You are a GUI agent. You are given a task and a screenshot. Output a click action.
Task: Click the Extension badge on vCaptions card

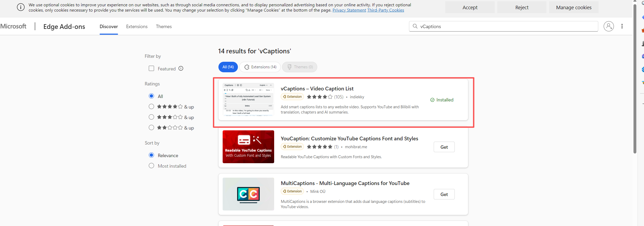tap(292, 97)
